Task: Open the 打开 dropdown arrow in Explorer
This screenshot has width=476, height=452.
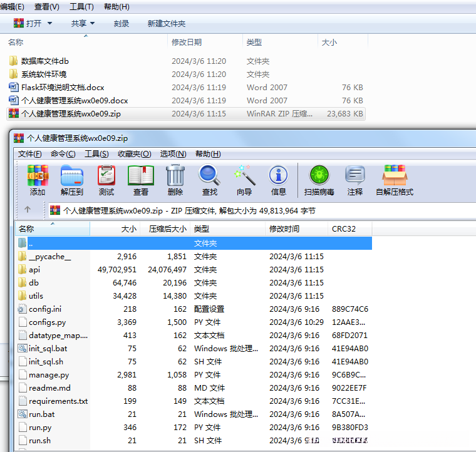Action: point(49,23)
